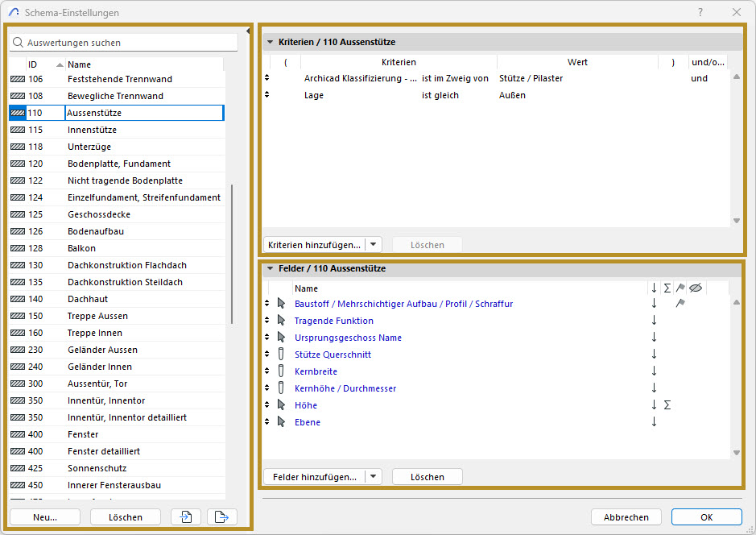Screen dimensions: 756x535
Task: Collapse the Kriterien / 110 Aussenstütze panel
Action: coord(270,42)
